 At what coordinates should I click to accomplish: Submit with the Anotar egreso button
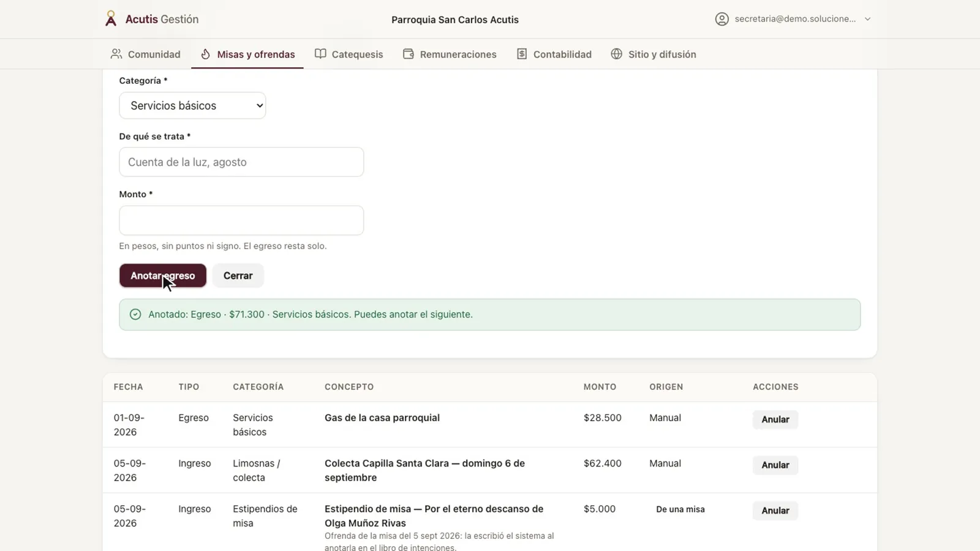[163, 275]
